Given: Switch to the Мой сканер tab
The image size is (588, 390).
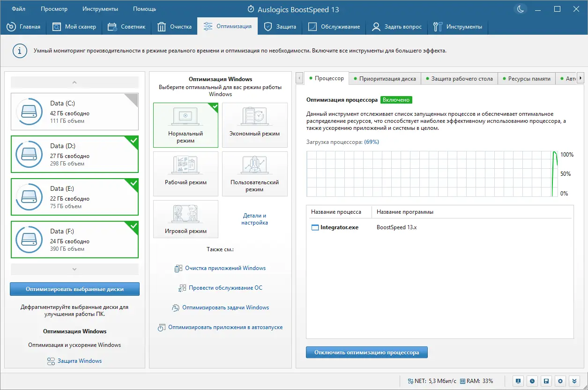Looking at the screenshot, I should pyautogui.click(x=74, y=27).
